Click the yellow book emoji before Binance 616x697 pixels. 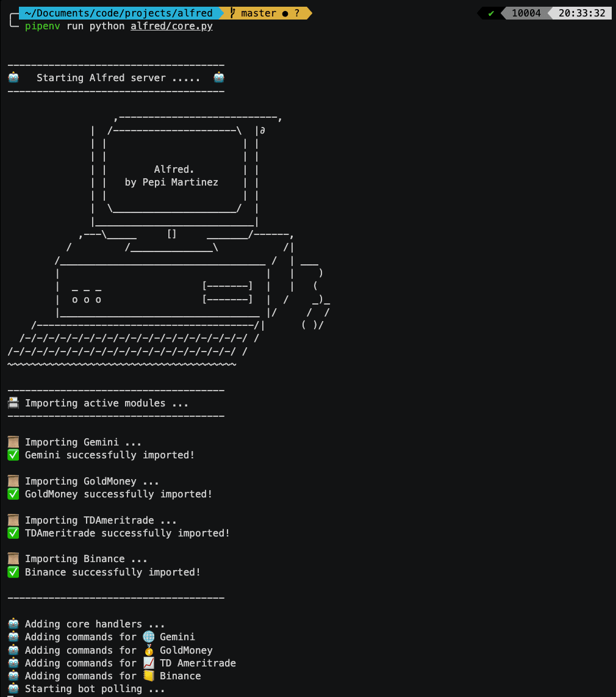[149, 676]
